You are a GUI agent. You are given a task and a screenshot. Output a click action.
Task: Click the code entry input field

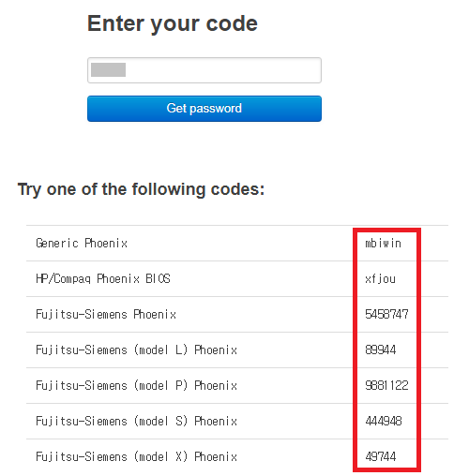[204, 70]
